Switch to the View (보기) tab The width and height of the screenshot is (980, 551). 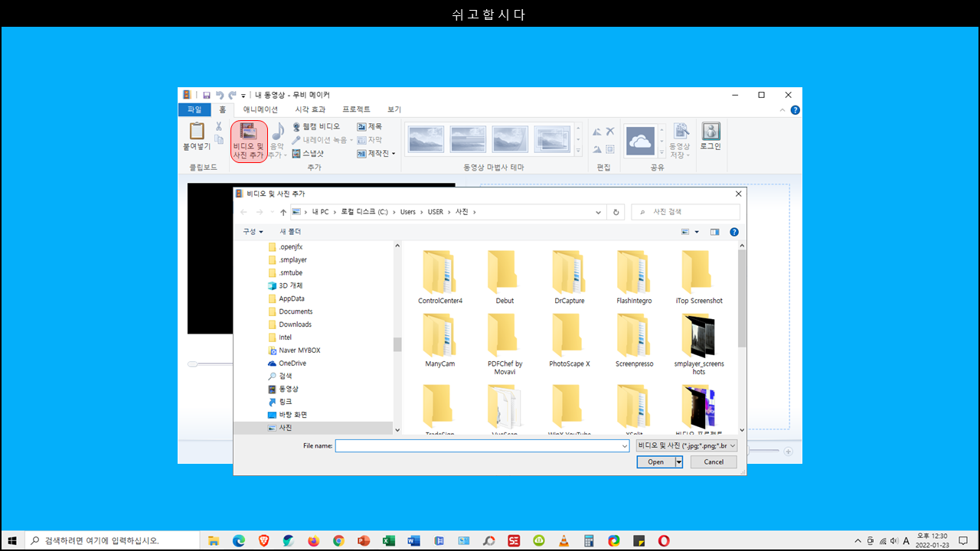(x=394, y=109)
